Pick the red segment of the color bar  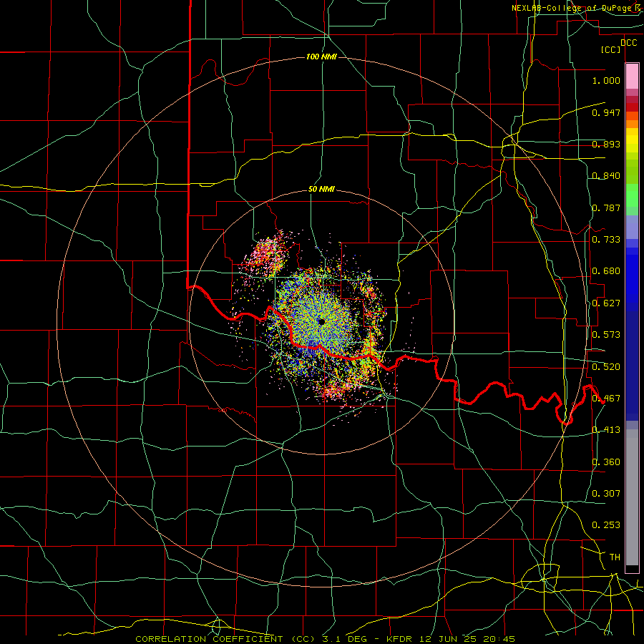click(632, 107)
